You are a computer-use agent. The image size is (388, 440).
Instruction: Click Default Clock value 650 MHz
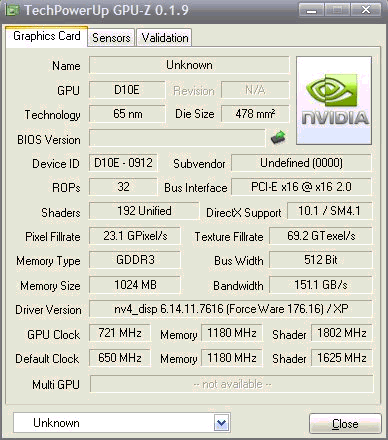click(119, 358)
